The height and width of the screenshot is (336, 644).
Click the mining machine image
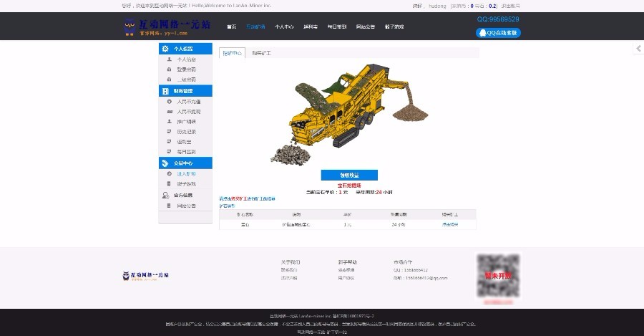(x=349, y=115)
